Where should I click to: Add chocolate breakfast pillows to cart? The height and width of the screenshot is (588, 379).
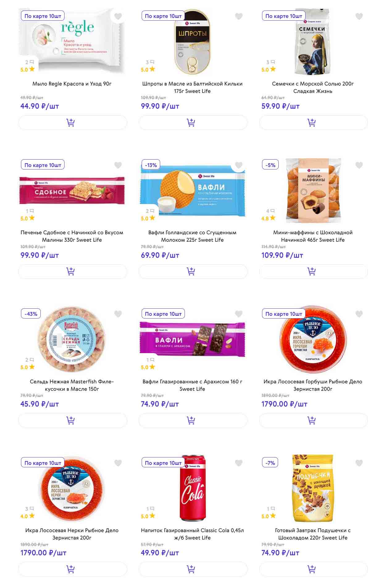313,569
